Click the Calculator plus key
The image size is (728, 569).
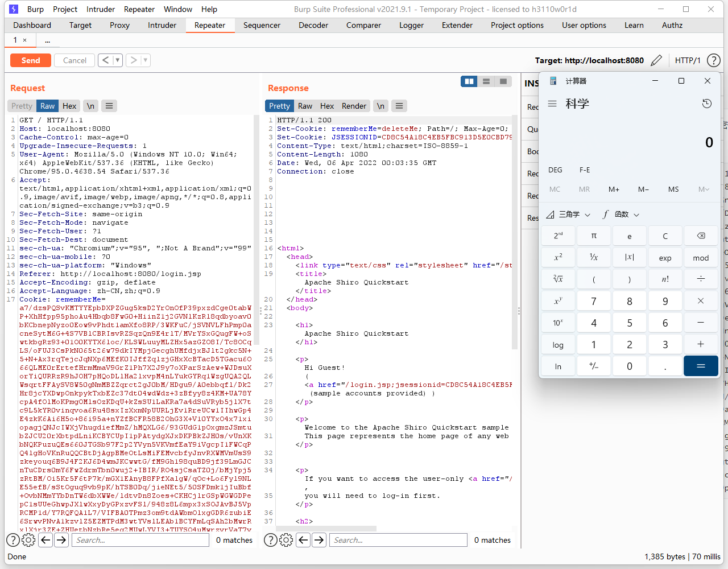pyautogui.click(x=701, y=344)
